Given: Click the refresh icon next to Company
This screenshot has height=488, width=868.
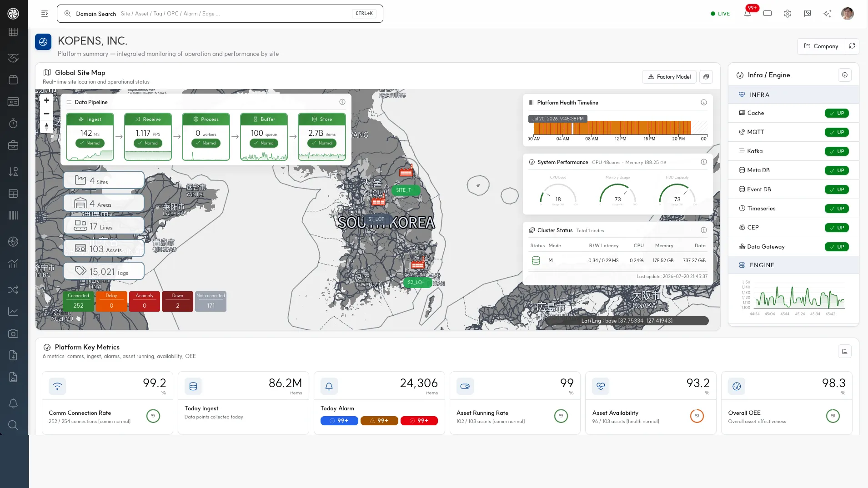Looking at the screenshot, I should coord(852,46).
